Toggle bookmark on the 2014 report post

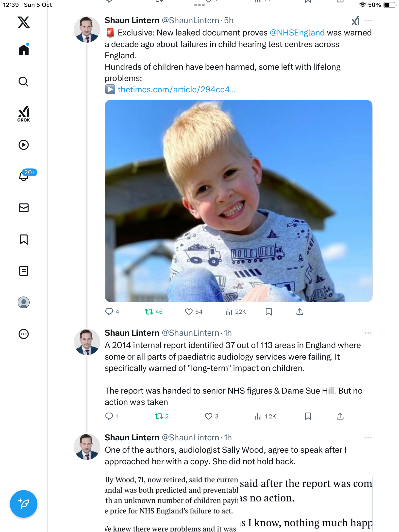coord(308,416)
